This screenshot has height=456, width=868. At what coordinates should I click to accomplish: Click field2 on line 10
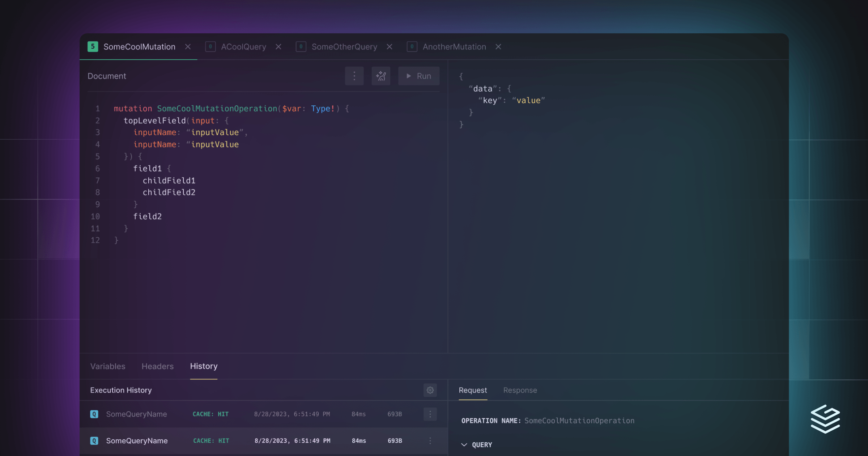tap(148, 216)
